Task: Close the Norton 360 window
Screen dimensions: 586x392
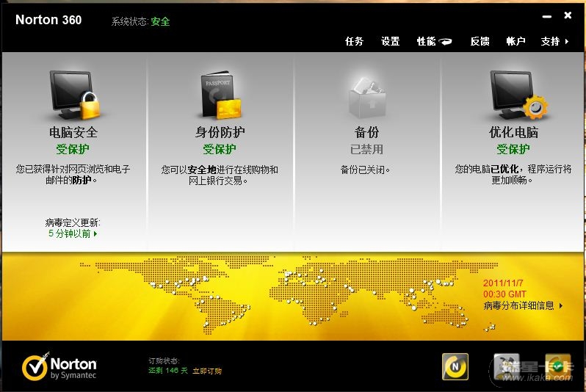Action: point(568,15)
